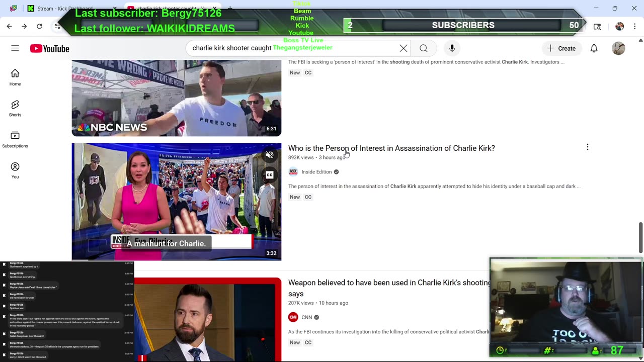Click the 6:31 duration badge
Screen dimensions: 644x362
(271, 129)
